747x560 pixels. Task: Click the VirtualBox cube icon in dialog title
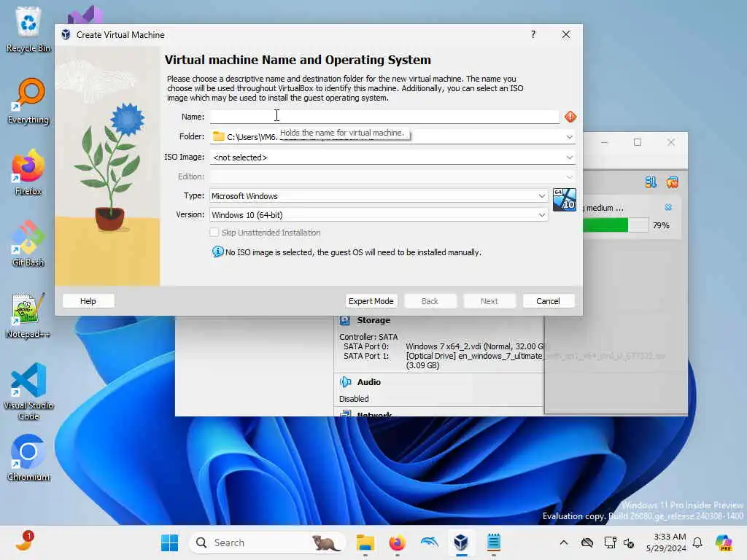coord(66,35)
